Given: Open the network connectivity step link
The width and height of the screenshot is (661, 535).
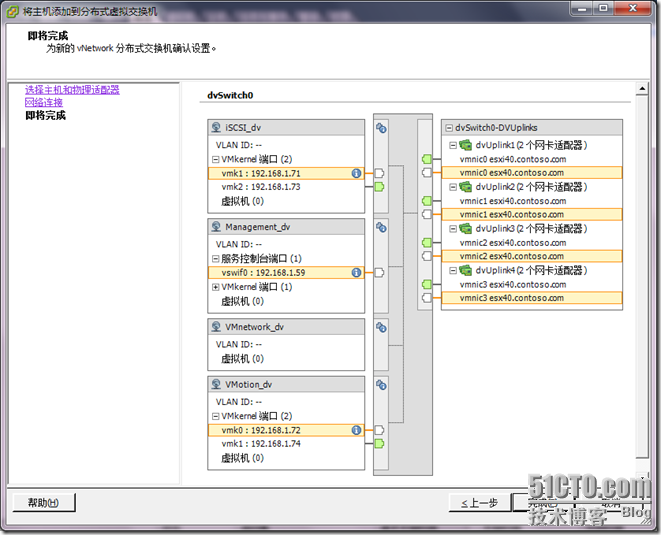Looking at the screenshot, I should tap(44, 102).
